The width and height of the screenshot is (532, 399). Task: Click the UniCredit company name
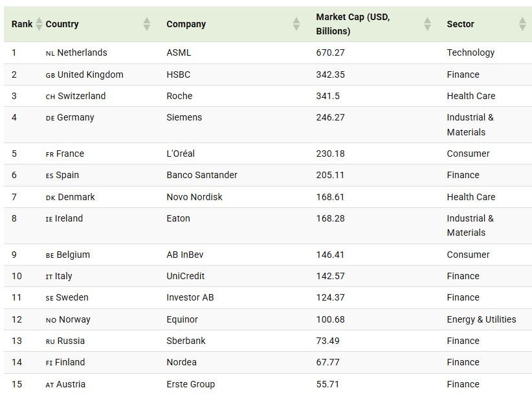(x=186, y=276)
